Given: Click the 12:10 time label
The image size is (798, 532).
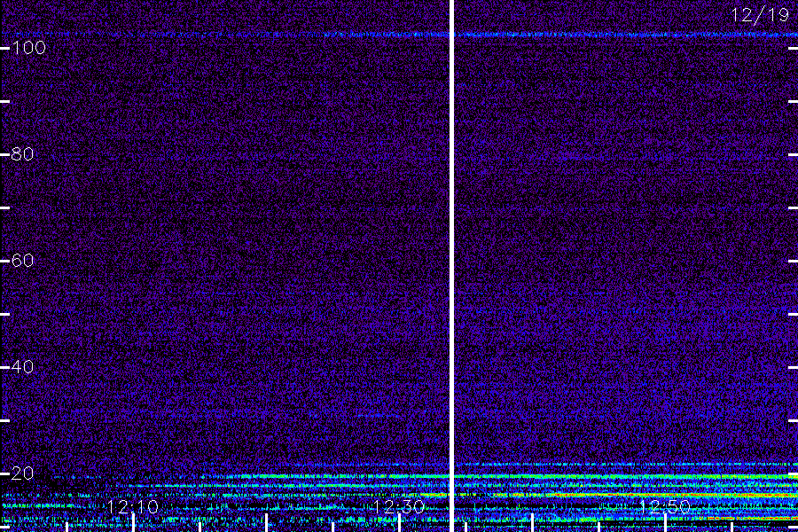Looking at the screenshot, I should tap(133, 507).
